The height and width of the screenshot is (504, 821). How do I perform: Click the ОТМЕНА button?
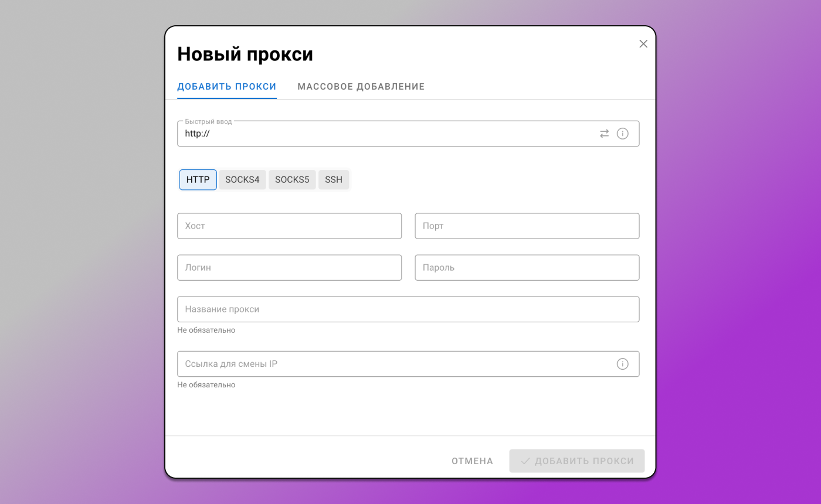pos(472,461)
